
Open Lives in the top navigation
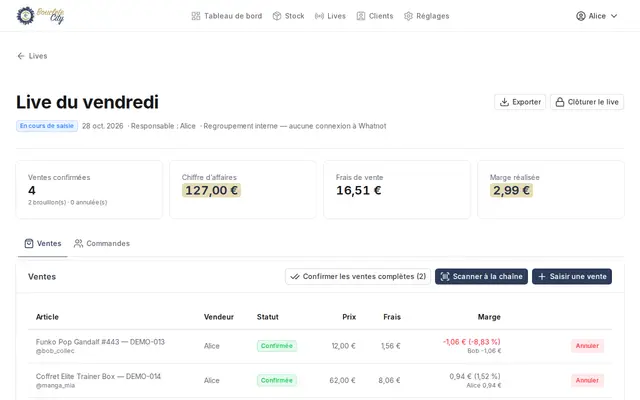(x=330, y=16)
